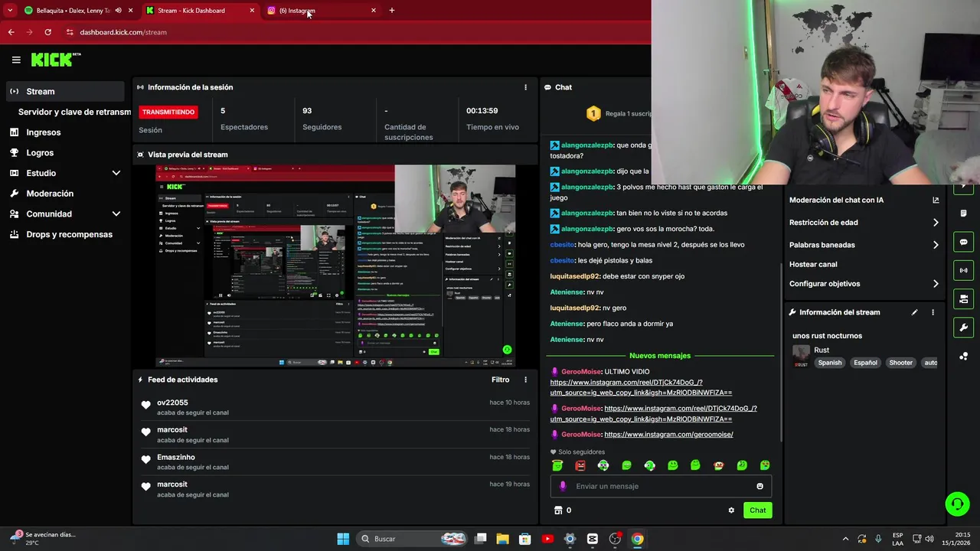Click the shop icon with 0 count
The image size is (980, 551).
coord(562,510)
